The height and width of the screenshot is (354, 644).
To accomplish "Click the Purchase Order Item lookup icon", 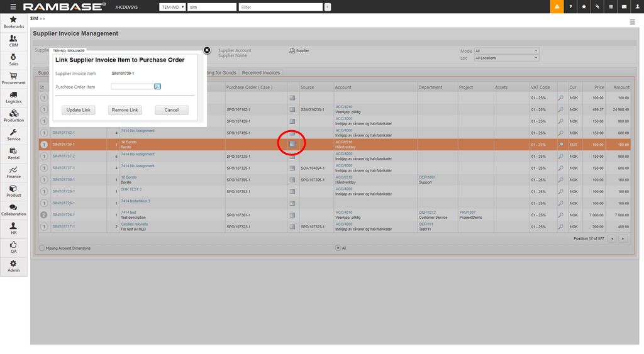I will [x=158, y=87].
